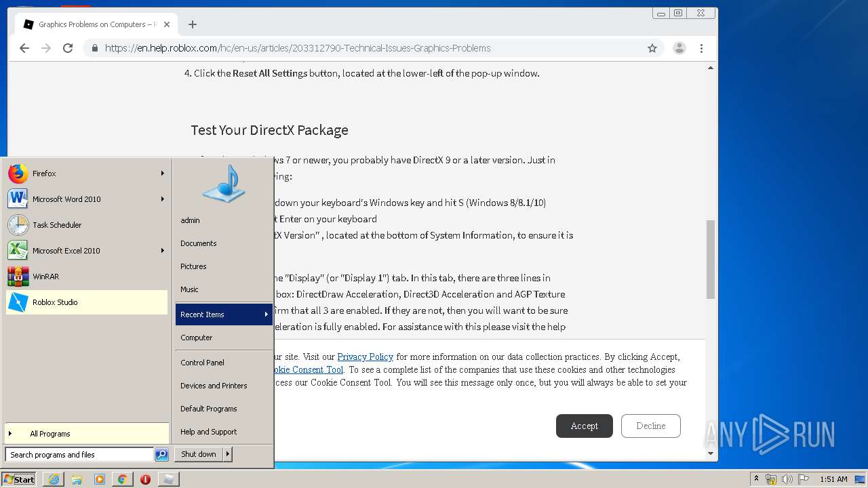The height and width of the screenshot is (488, 868).
Task: Click the Chrome address bar URL
Action: coord(298,48)
